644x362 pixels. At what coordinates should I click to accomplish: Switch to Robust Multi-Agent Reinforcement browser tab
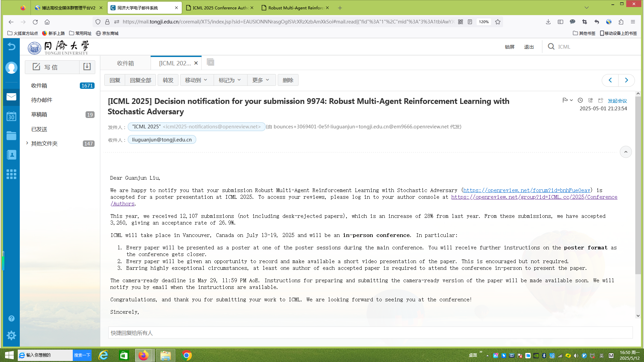(x=295, y=8)
